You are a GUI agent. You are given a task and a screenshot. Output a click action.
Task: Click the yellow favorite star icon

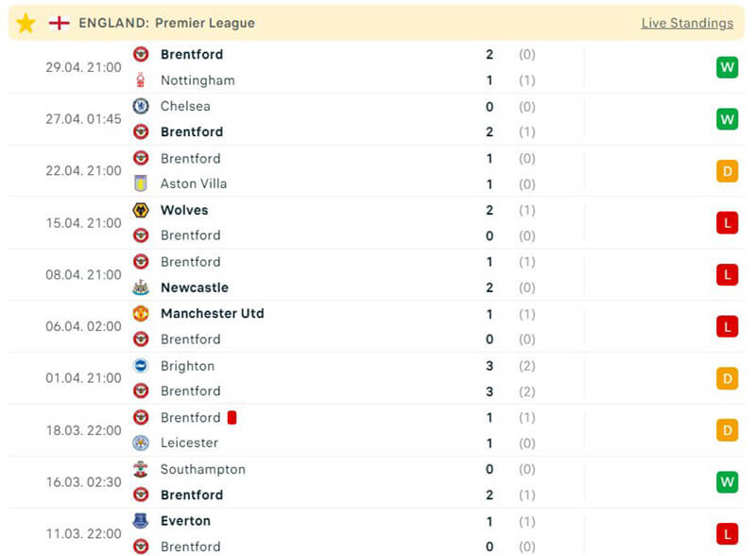pos(26,23)
